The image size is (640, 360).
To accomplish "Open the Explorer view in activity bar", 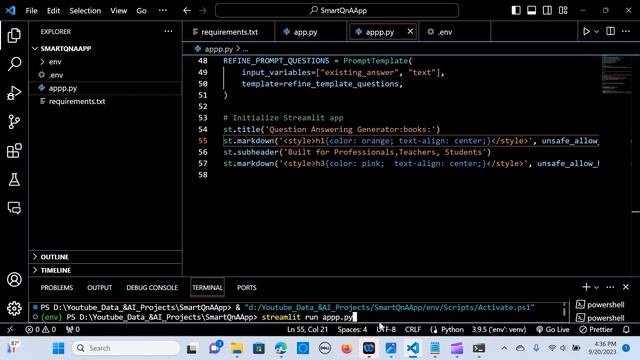I will click(x=14, y=36).
